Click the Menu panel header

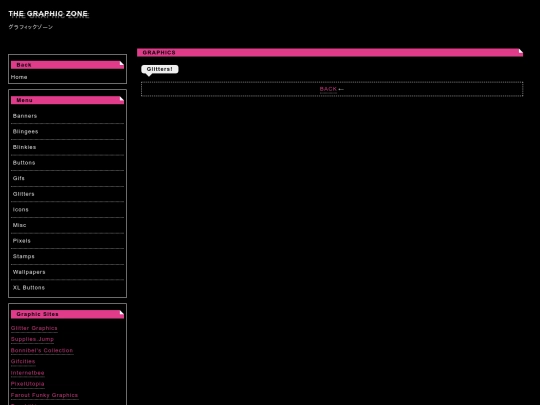click(68, 100)
